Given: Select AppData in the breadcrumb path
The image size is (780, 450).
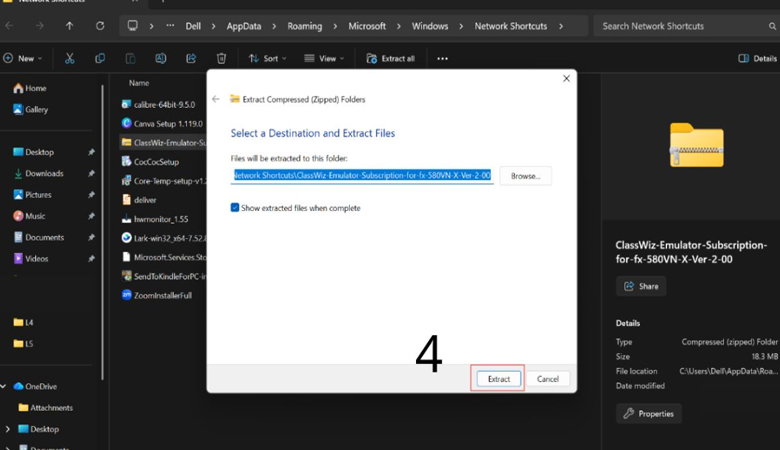Looking at the screenshot, I should [244, 26].
